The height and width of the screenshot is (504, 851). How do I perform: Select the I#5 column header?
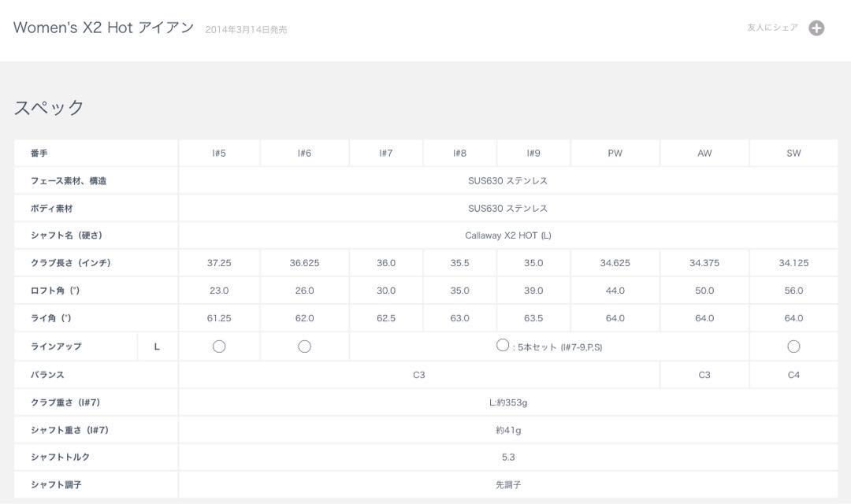[x=219, y=153]
